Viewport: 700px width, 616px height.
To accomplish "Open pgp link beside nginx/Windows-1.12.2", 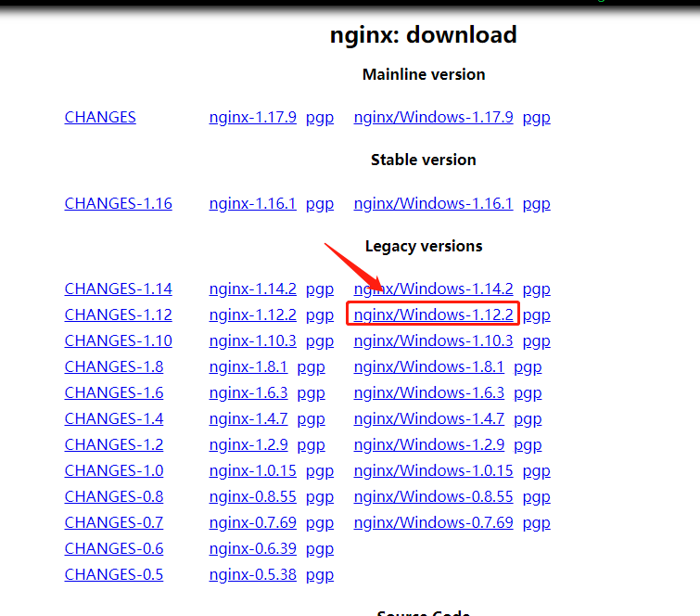I will coord(537,315).
